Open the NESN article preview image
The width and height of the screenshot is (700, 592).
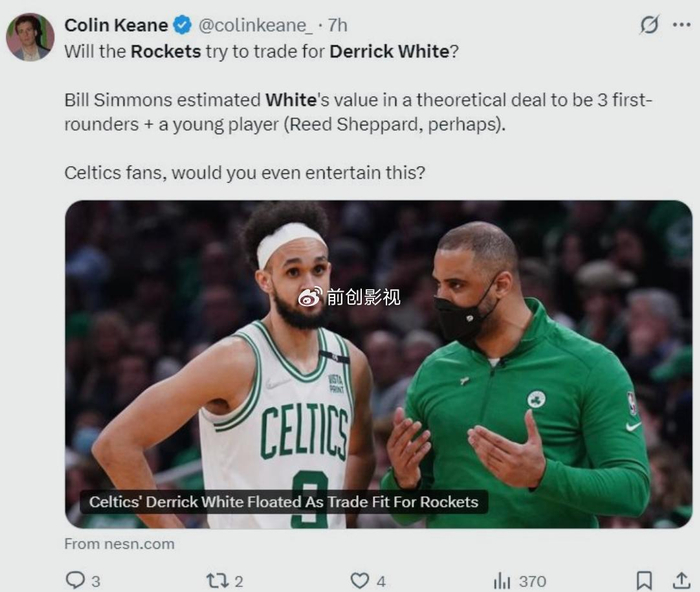coord(379,364)
